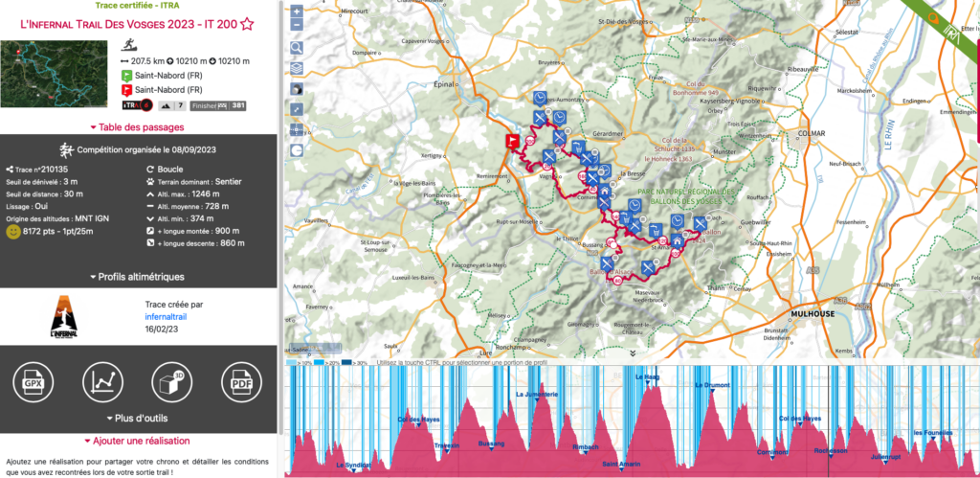Screen dimensions: 980x478
Task: Click the left panel vertical scrollbar
Action: [280, 216]
